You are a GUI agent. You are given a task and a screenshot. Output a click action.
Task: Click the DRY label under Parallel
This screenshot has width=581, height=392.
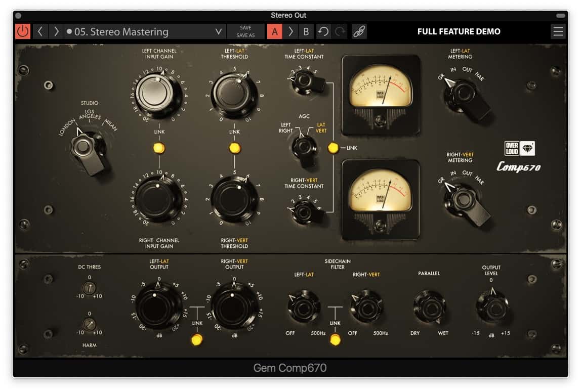point(415,333)
